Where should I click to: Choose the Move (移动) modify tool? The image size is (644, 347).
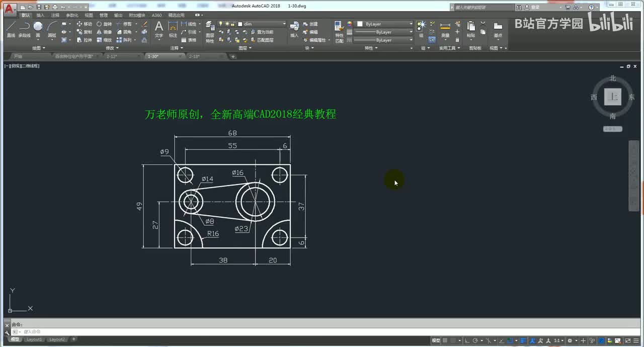tap(84, 24)
